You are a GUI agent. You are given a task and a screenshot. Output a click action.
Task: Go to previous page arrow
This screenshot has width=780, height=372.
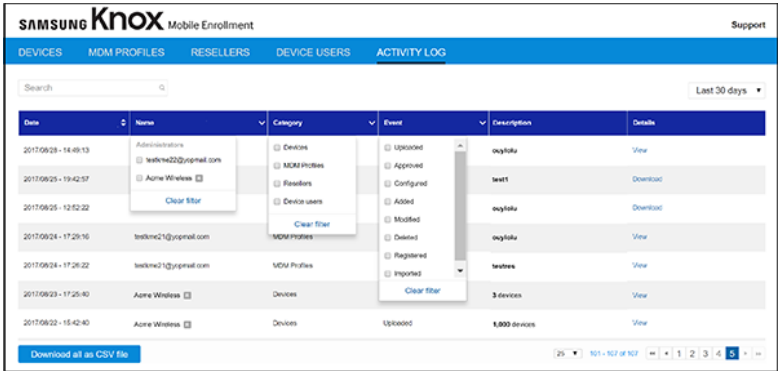(665, 354)
